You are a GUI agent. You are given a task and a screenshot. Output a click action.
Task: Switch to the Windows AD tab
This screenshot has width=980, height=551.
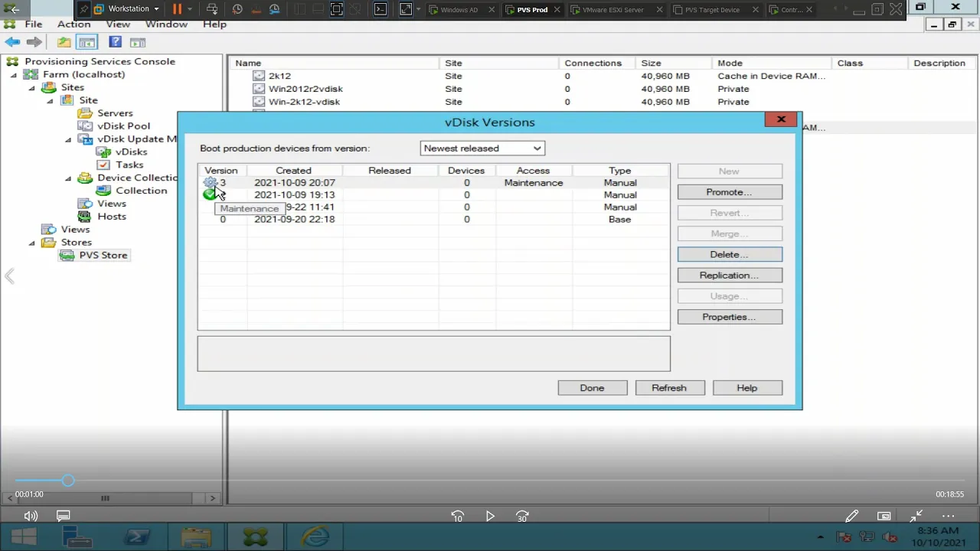460,10
